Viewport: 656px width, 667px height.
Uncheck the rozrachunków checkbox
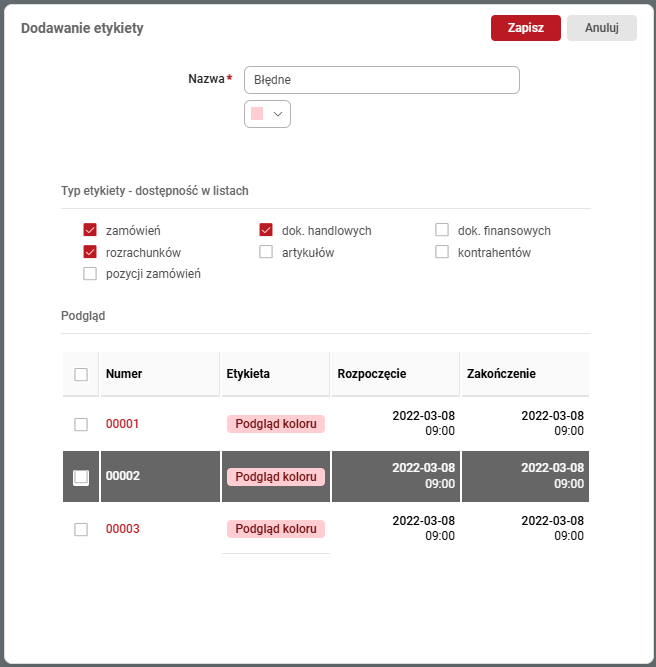point(90,252)
